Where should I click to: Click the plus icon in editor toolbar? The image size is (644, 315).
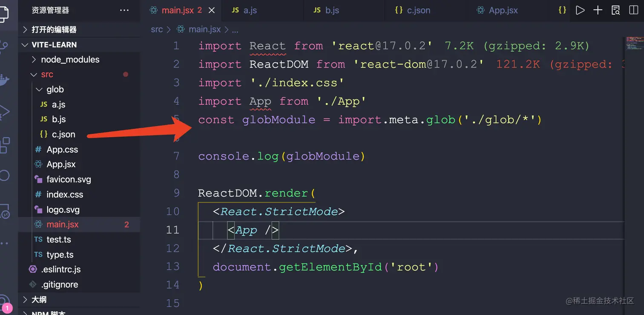[598, 10]
